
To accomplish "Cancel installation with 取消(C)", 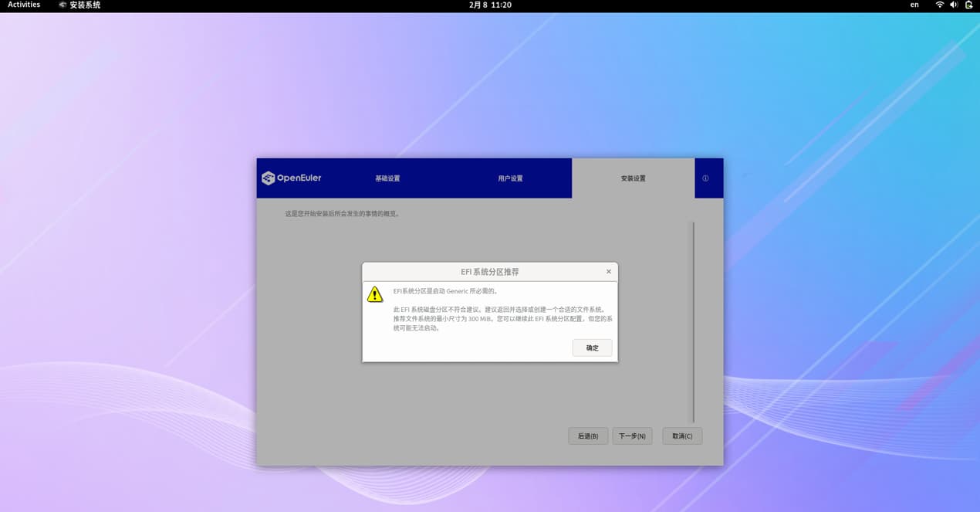I will [682, 436].
